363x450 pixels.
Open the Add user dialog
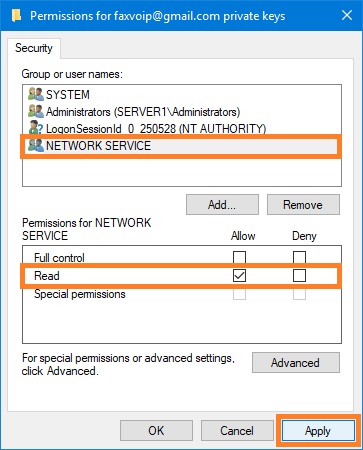pos(222,204)
